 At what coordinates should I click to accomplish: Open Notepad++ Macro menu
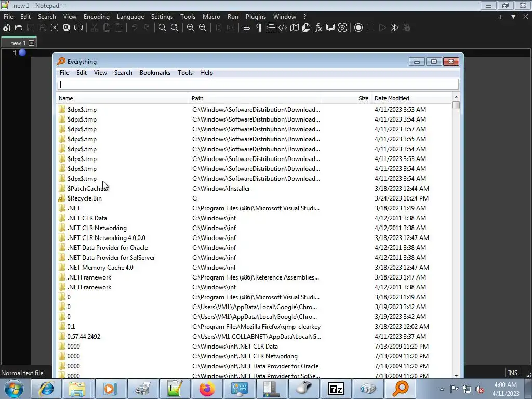211,16
